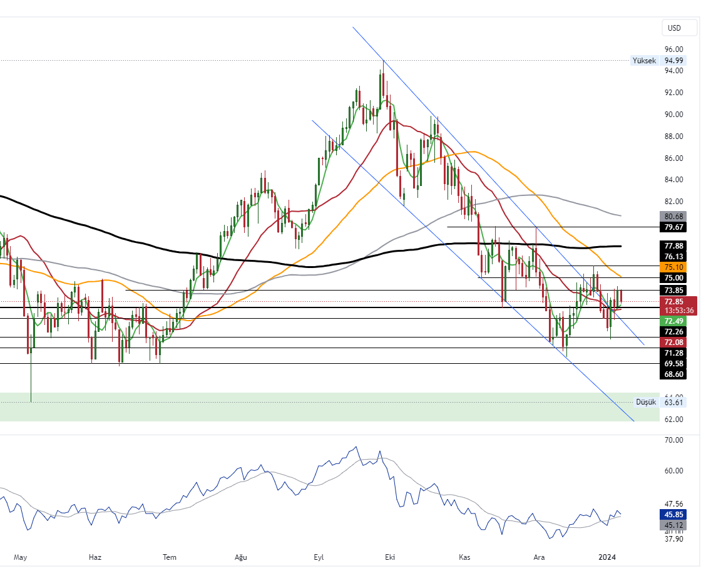Viewport: 706px width, 588px height.
Task: Select the current price 72.85 red label
Action: tap(679, 301)
